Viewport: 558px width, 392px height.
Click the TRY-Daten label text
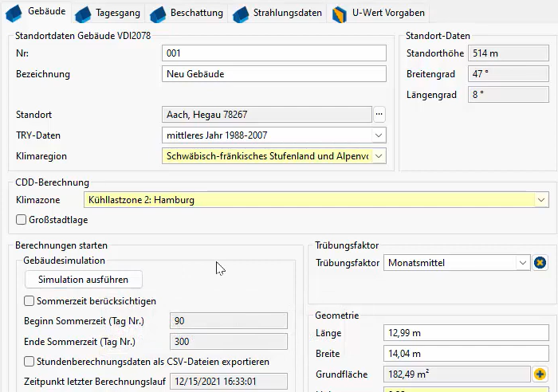(x=38, y=135)
